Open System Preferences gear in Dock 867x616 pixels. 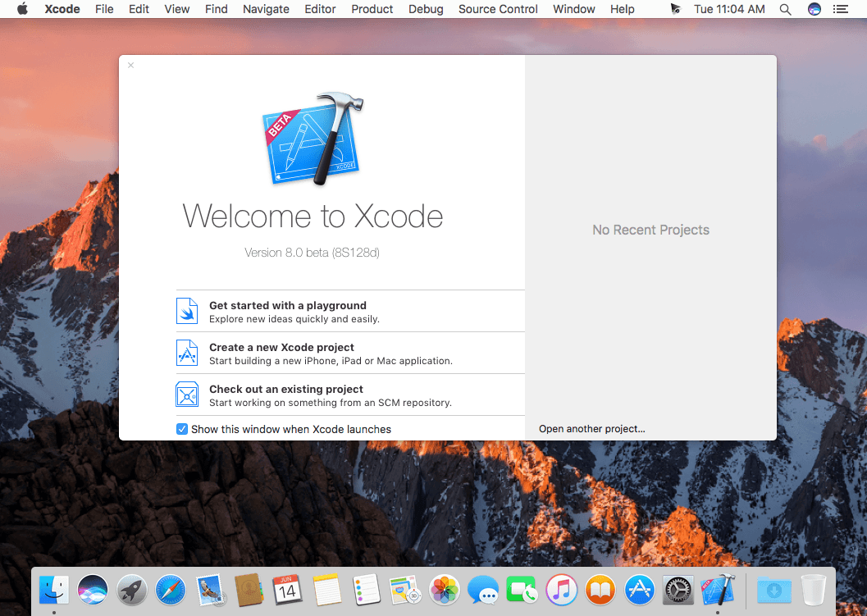[678, 590]
